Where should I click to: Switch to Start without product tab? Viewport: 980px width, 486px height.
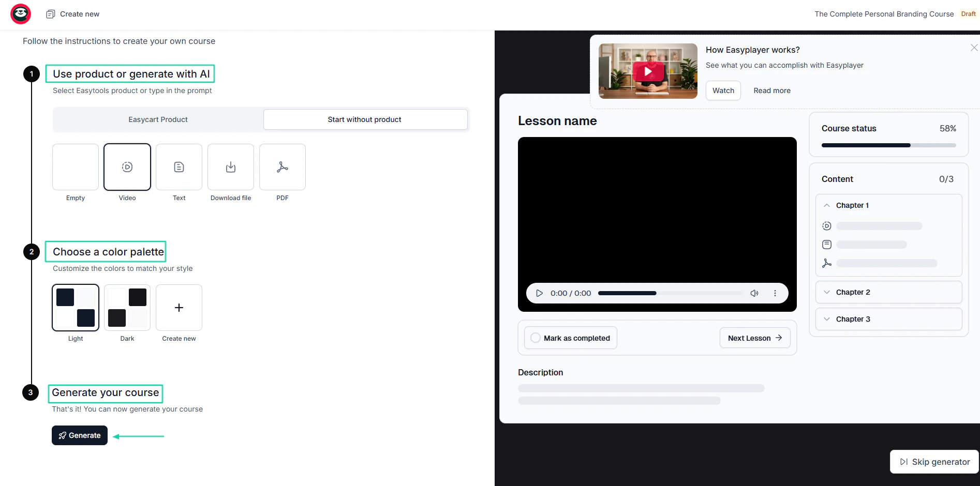(365, 119)
